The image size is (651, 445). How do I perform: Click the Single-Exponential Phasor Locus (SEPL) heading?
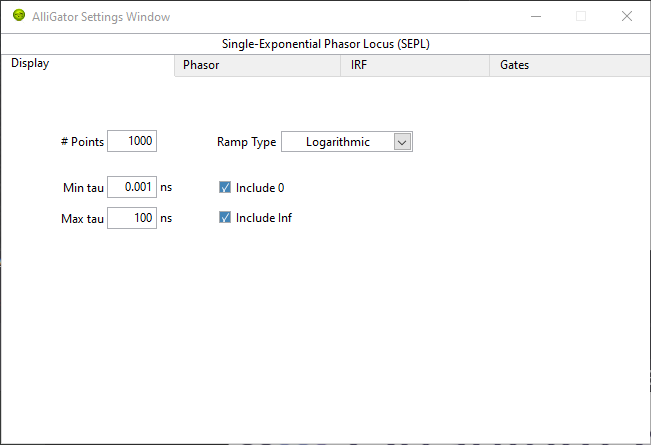(x=326, y=44)
